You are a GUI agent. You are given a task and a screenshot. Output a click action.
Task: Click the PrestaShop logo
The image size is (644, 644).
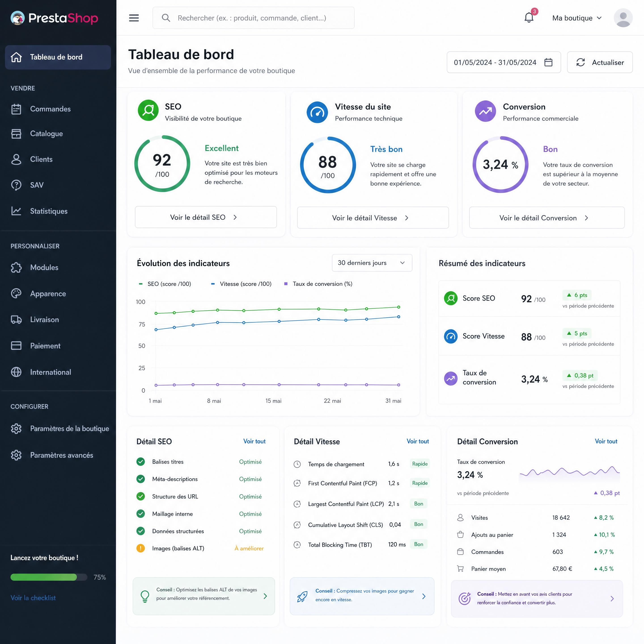point(54,18)
